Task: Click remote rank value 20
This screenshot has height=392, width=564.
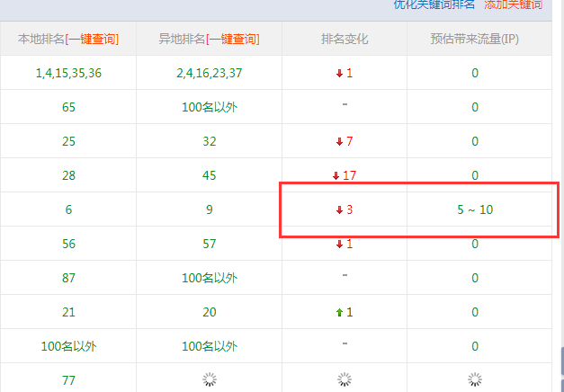Action: 210,312
